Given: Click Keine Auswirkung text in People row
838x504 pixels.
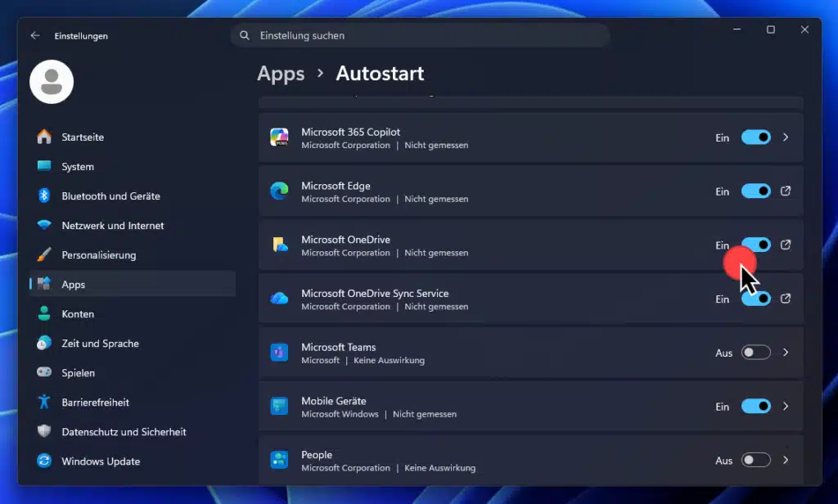Looking at the screenshot, I should pyautogui.click(x=439, y=468).
